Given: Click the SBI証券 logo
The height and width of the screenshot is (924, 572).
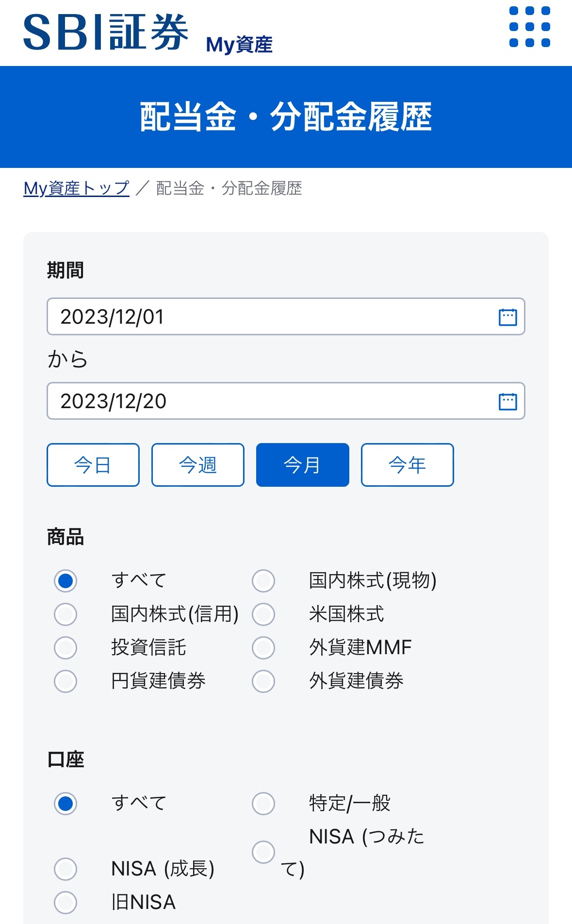Looking at the screenshot, I should point(106,32).
